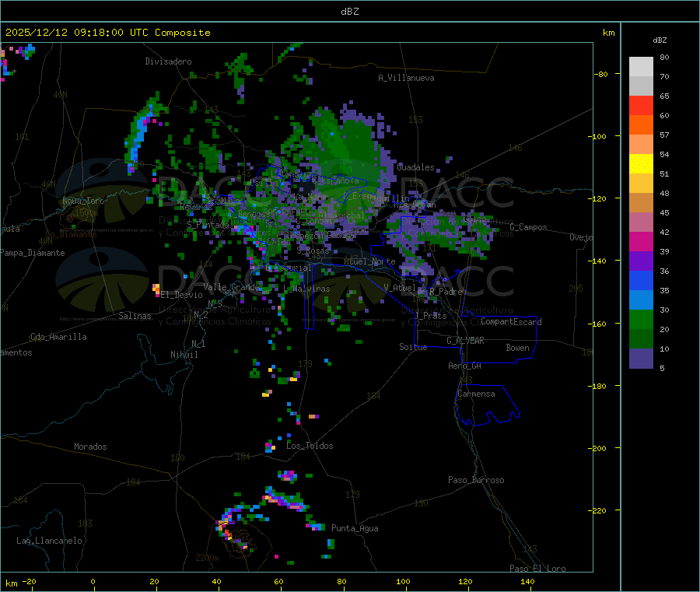Click the y-axis tick label -220
Screen dimensions: 700x592
click(597, 511)
